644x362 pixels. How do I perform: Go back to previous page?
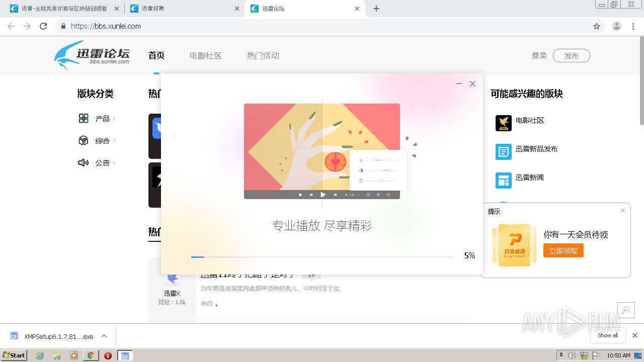point(11,26)
